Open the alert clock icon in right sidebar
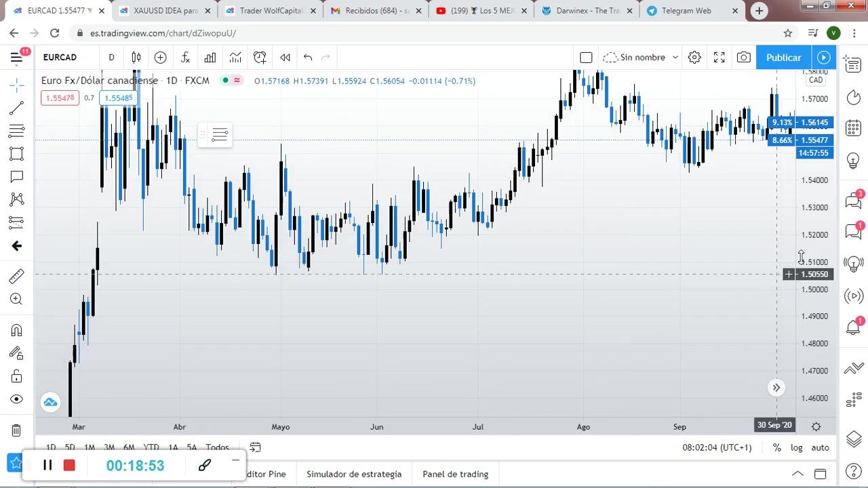The height and width of the screenshot is (488, 868). (x=853, y=98)
